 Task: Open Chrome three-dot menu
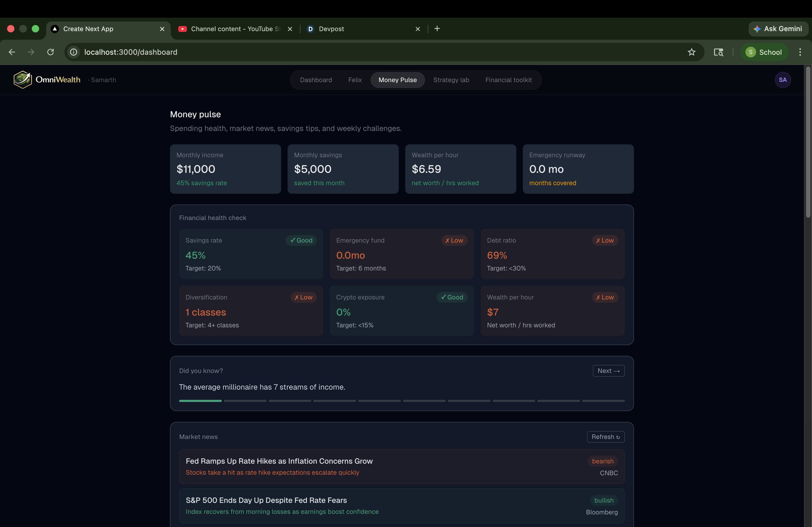[800, 52]
